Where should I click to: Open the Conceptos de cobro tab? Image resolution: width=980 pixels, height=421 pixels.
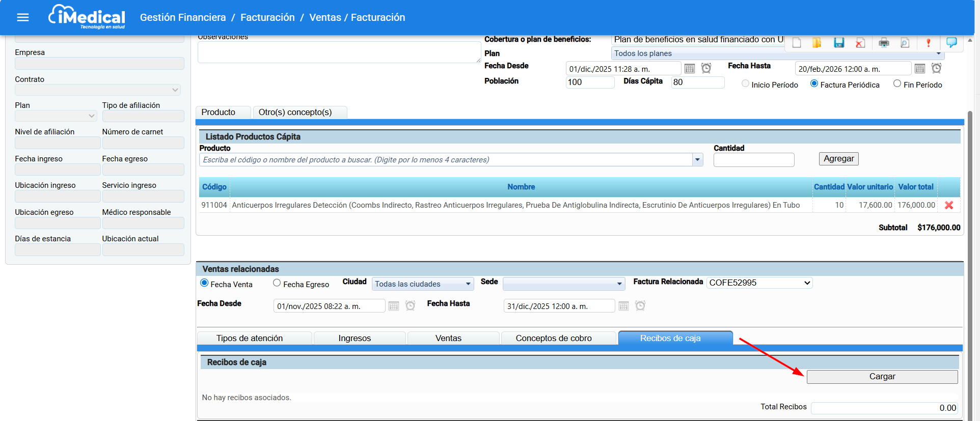(553, 339)
